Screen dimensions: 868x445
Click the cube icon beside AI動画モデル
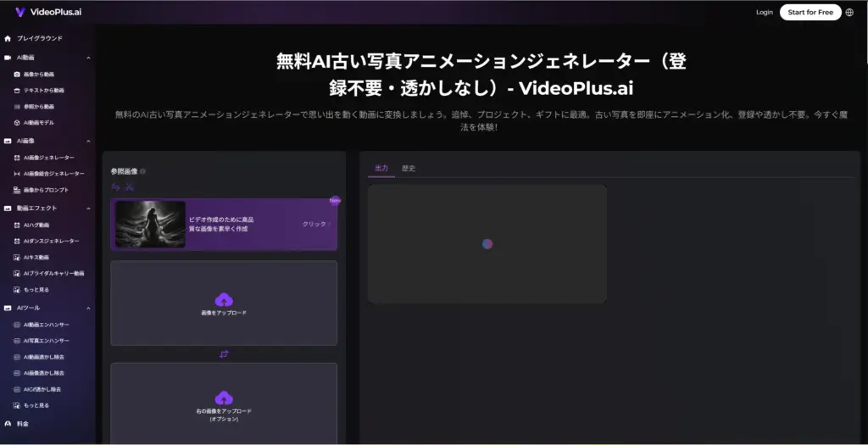pyautogui.click(x=17, y=122)
